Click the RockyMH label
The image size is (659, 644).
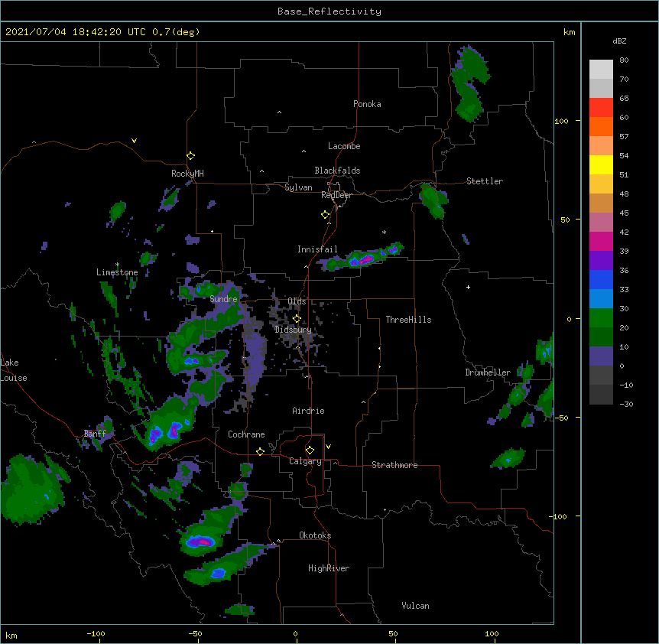point(187,173)
